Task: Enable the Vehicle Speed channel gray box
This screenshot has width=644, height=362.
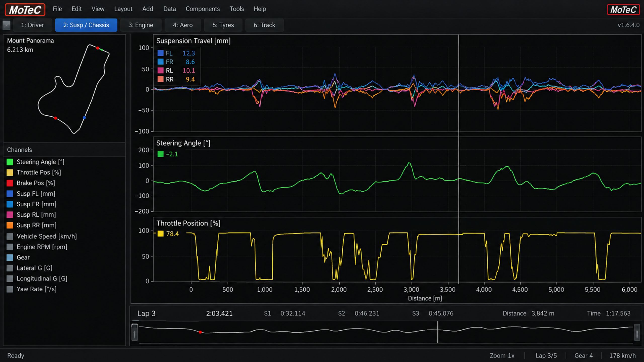Action: (10, 236)
